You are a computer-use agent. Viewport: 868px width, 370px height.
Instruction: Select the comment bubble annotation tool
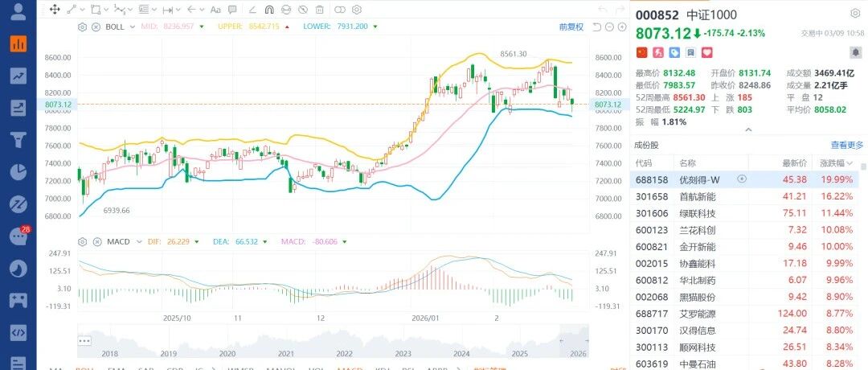click(x=232, y=10)
